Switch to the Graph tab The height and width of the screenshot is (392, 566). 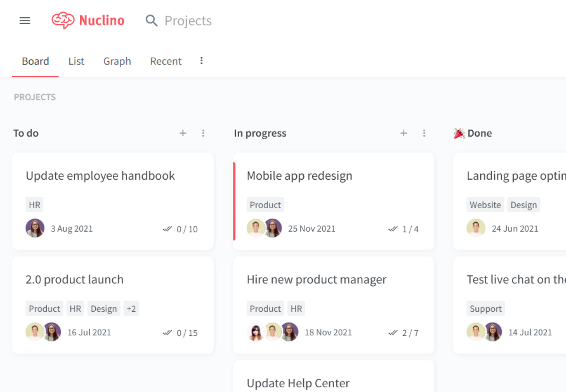coord(117,61)
